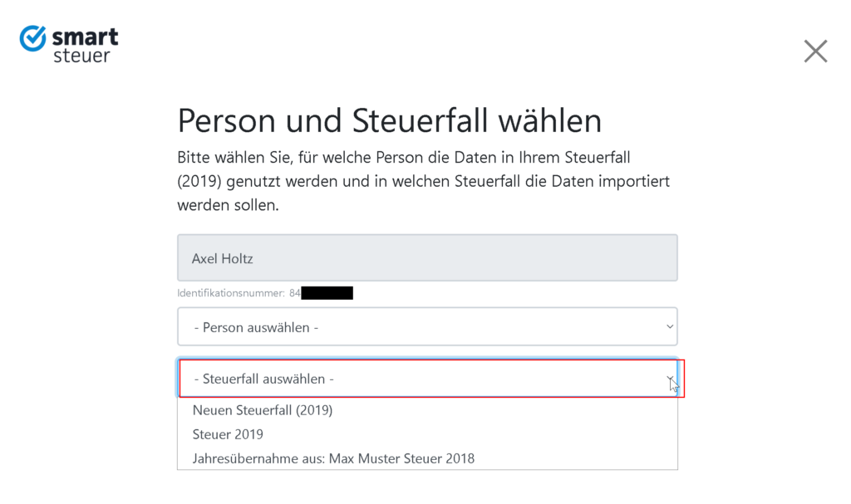The image size is (851, 504).
Task: Click the blacked-out identification number
Action: click(327, 293)
